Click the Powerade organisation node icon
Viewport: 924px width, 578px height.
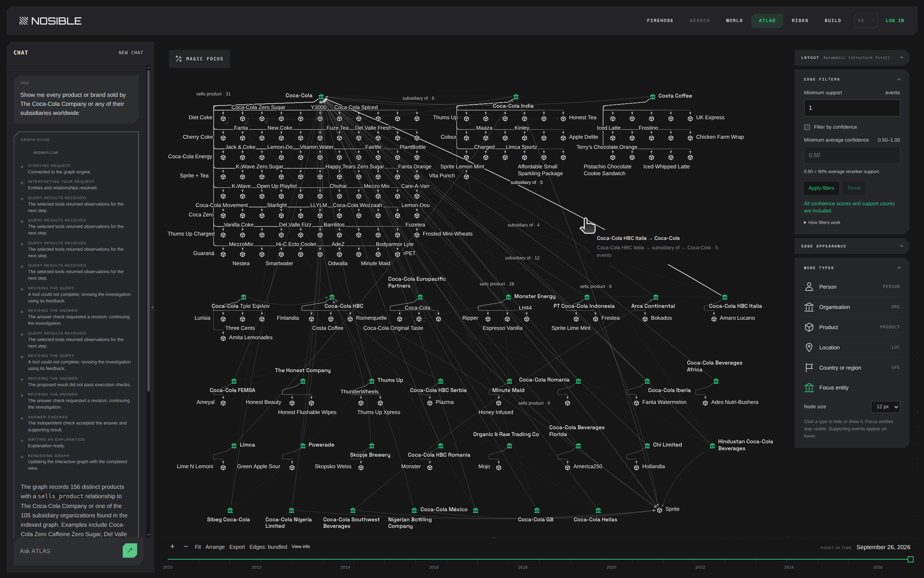pos(303,446)
